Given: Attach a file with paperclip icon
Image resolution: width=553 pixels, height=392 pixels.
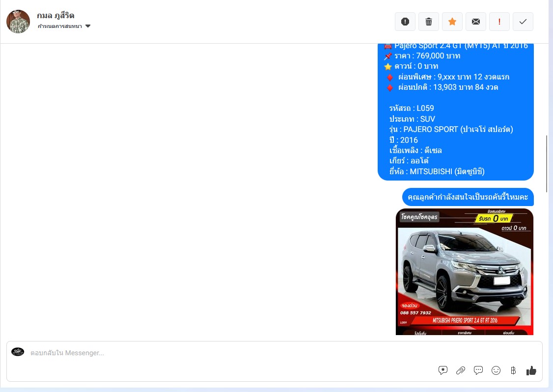Looking at the screenshot, I should click(x=461, y=370).
